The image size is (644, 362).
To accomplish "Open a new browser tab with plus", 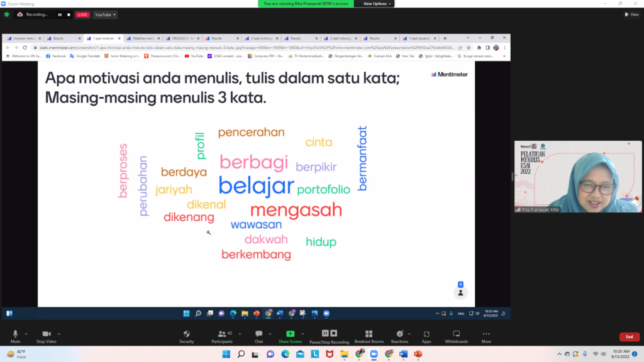I will coord(445,38).
